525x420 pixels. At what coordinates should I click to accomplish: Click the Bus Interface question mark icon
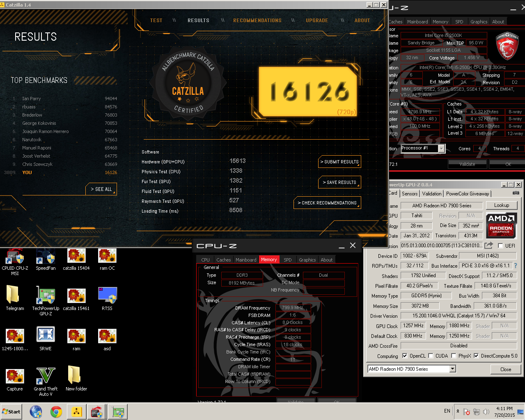pos(516,266)
